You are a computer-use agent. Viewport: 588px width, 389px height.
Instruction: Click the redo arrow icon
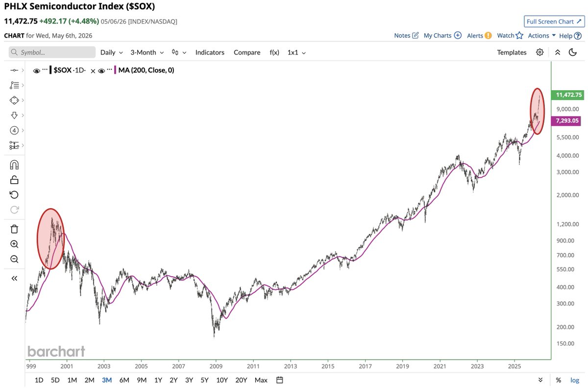(14, 210)
